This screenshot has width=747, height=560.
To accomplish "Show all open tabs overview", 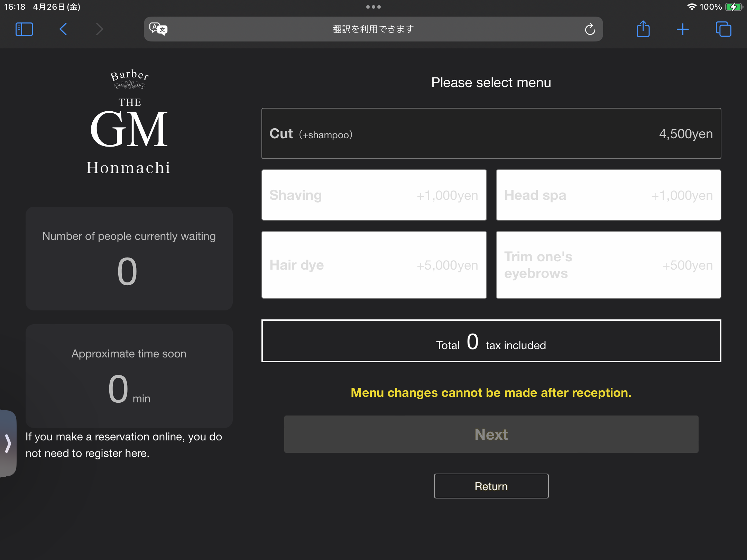I will 723,29.
